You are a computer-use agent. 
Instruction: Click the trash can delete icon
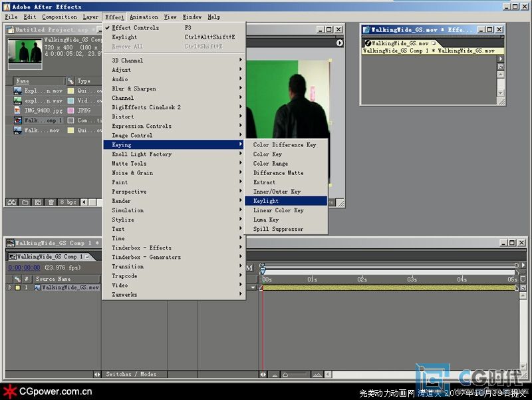tap(51, 202)
